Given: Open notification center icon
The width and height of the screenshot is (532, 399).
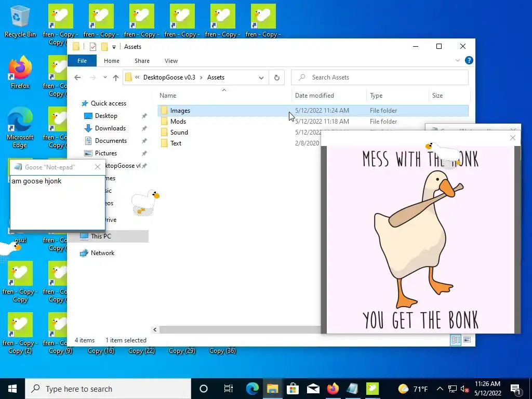Looking at the screenshot, I should pyautogui.click(x=515, y=389).
